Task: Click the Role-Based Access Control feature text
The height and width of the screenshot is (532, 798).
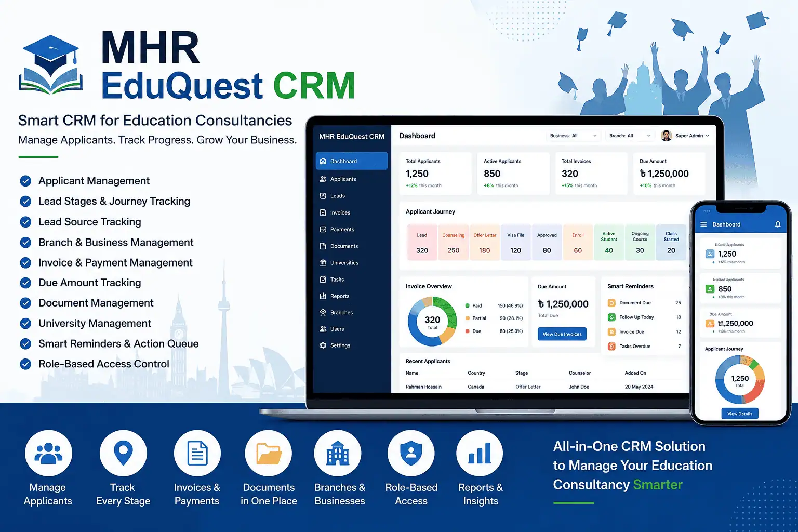Action: 104,364
